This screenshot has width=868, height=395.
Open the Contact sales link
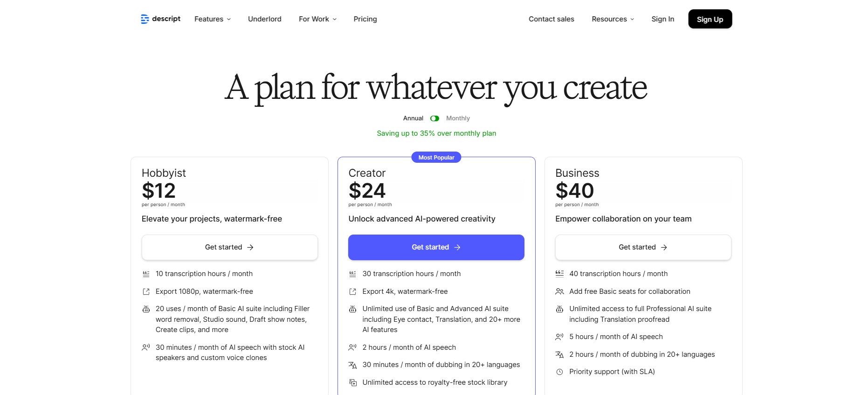point(551,19)
